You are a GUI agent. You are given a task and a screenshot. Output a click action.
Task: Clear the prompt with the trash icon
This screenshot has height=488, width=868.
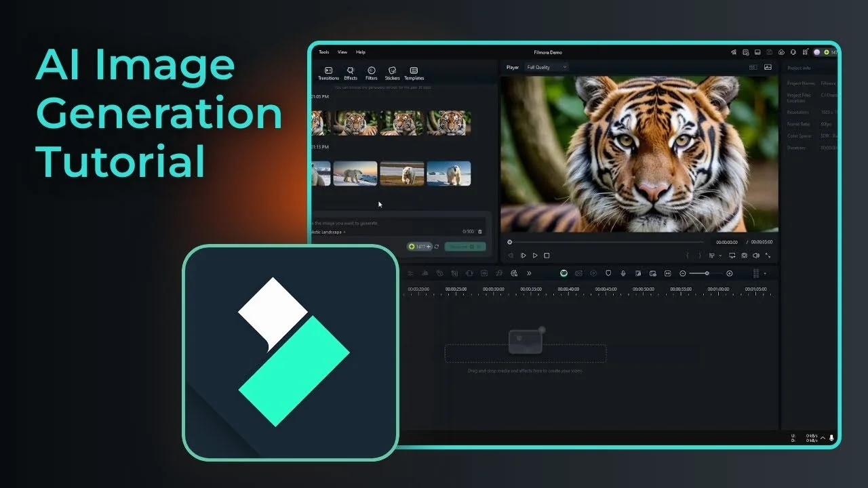[x=480, y=232]
